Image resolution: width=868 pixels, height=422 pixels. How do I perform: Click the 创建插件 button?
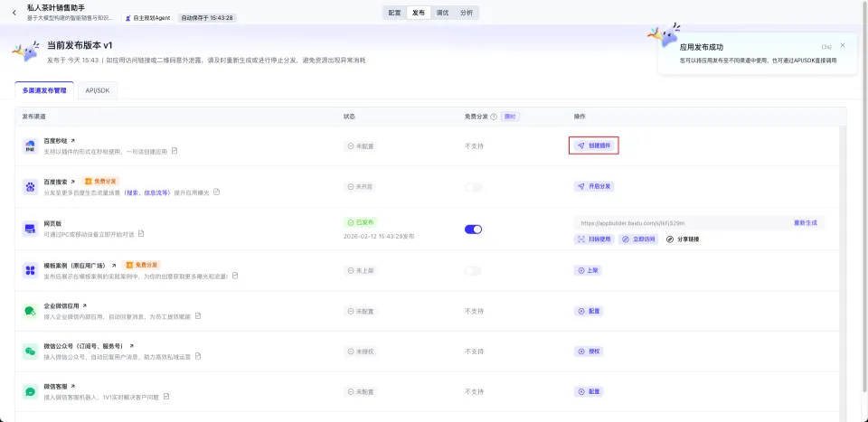(594, 146)
